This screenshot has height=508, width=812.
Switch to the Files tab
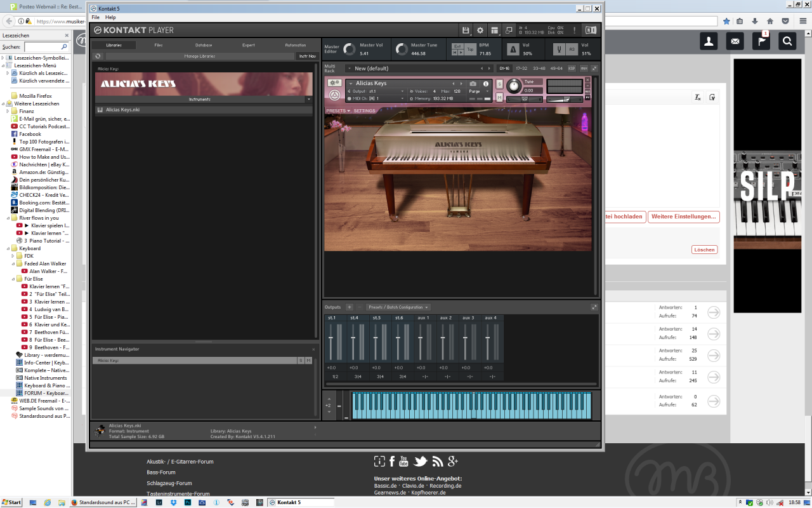(159, 45)
